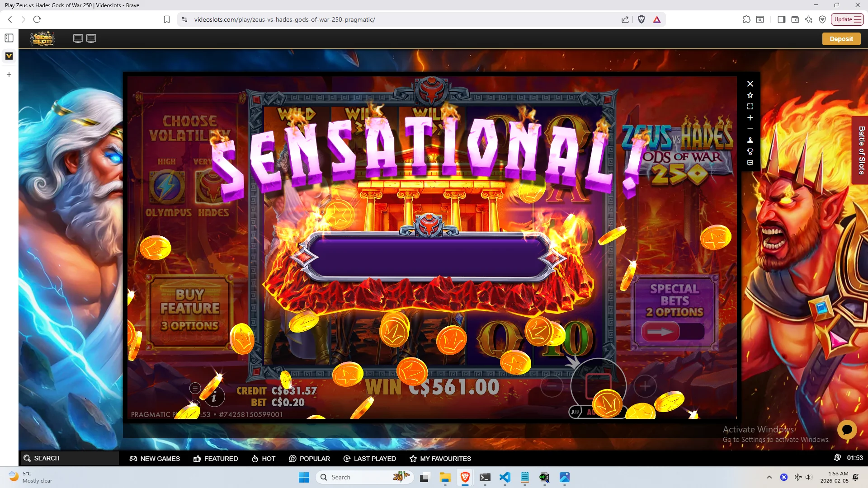Viewport: 868px width, 488px height.
Task: Open LAST PLAYED games list
Action: pos(370,459)
